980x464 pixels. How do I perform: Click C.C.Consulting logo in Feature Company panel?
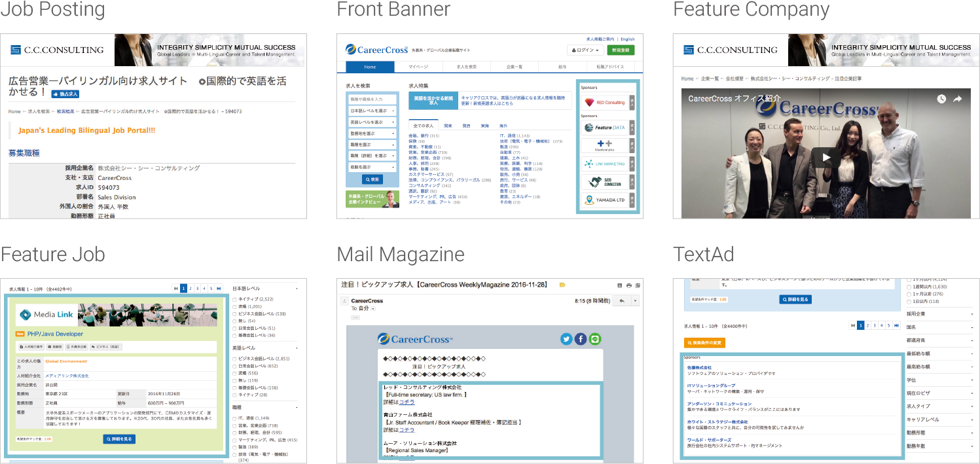point(730,50)
